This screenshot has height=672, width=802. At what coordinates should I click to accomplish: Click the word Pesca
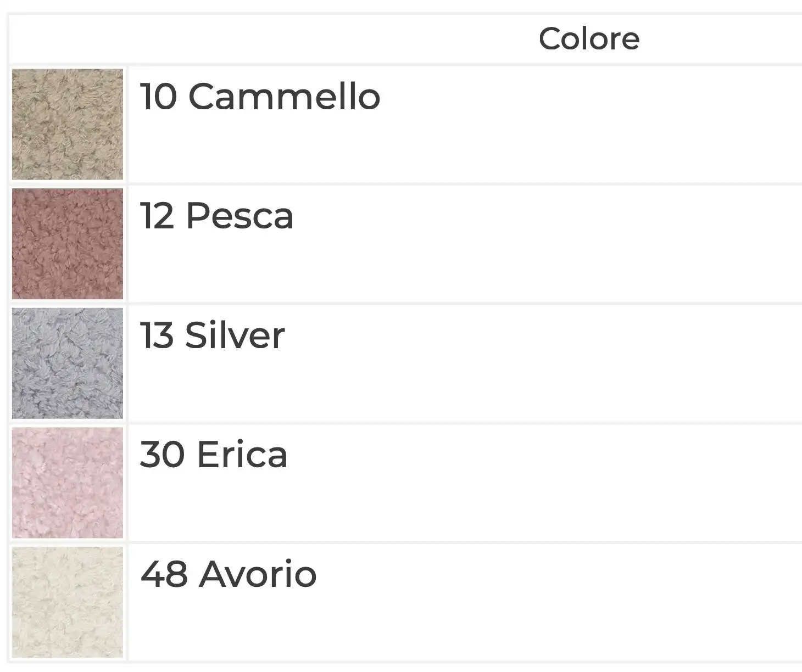[240, 216]
